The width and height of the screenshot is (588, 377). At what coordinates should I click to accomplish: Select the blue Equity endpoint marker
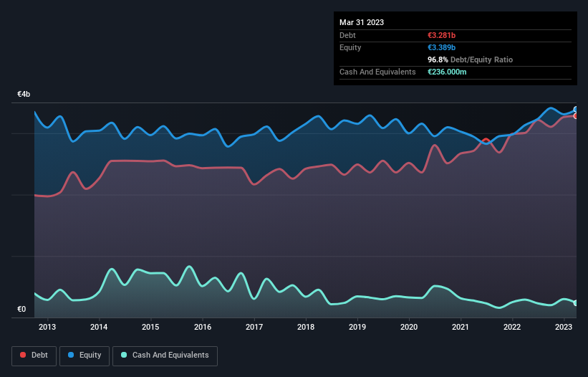576,110
